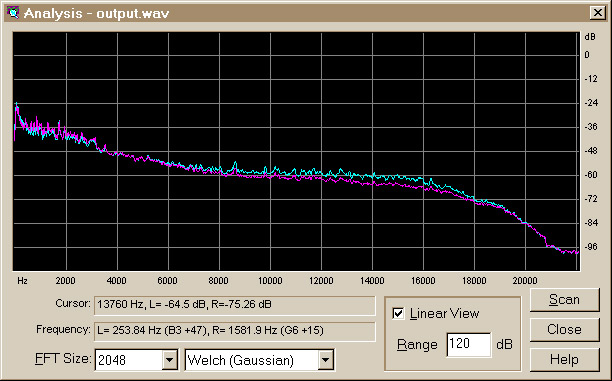Click the -96 dB scale label
Image resolution: width=612 pixels, height=381 pixels.
coord(591,247)
